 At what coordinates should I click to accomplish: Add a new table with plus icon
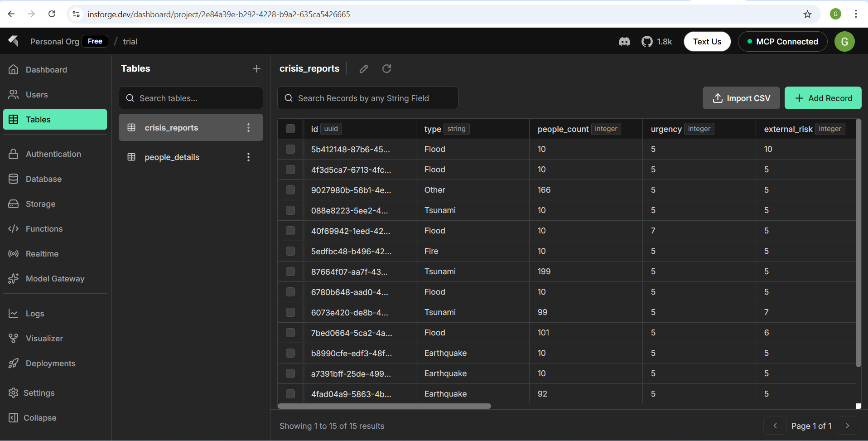256,69
